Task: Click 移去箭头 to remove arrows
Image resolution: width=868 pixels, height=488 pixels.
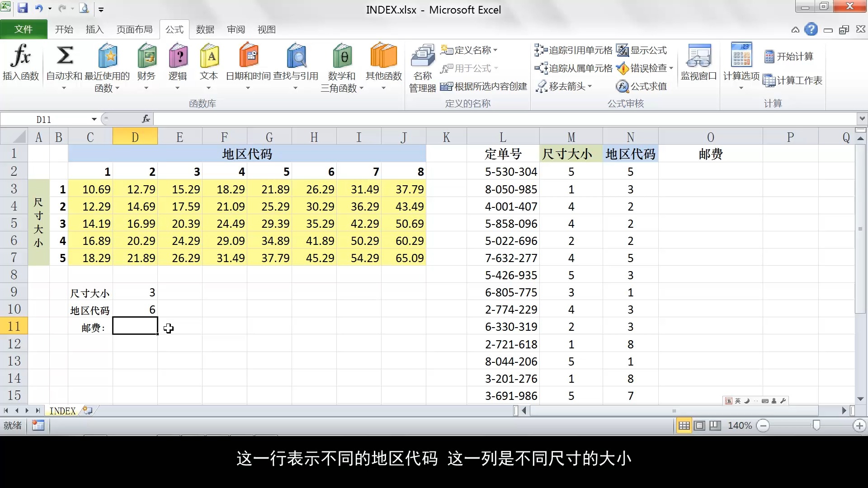Action: pos(563,86)
